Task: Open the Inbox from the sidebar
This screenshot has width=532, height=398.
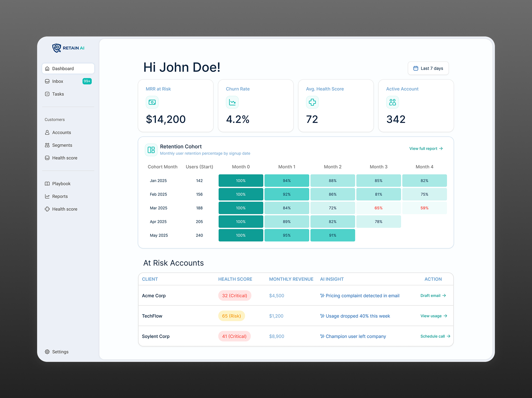Action: (x=58, y=81)
